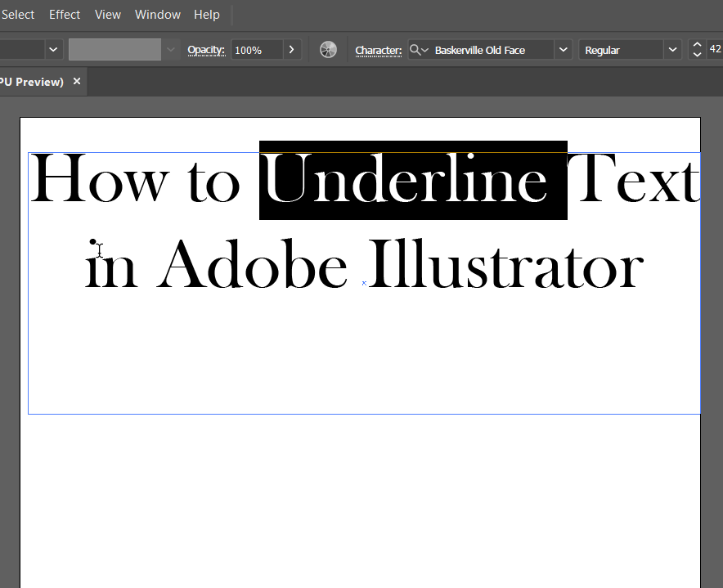Click the Opacity label link
The image size is (723, 588).
coord(206,50)
